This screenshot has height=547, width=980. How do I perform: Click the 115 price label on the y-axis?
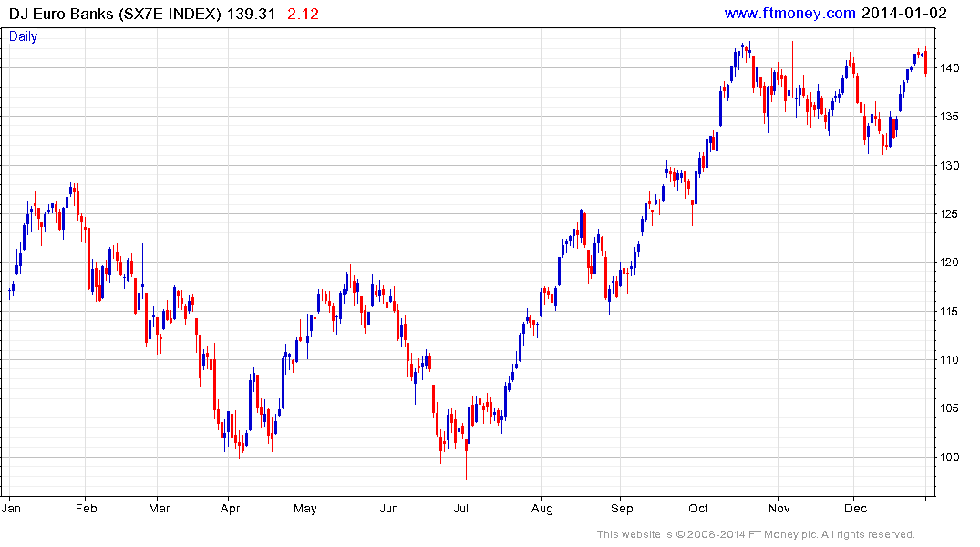[949, 311]
